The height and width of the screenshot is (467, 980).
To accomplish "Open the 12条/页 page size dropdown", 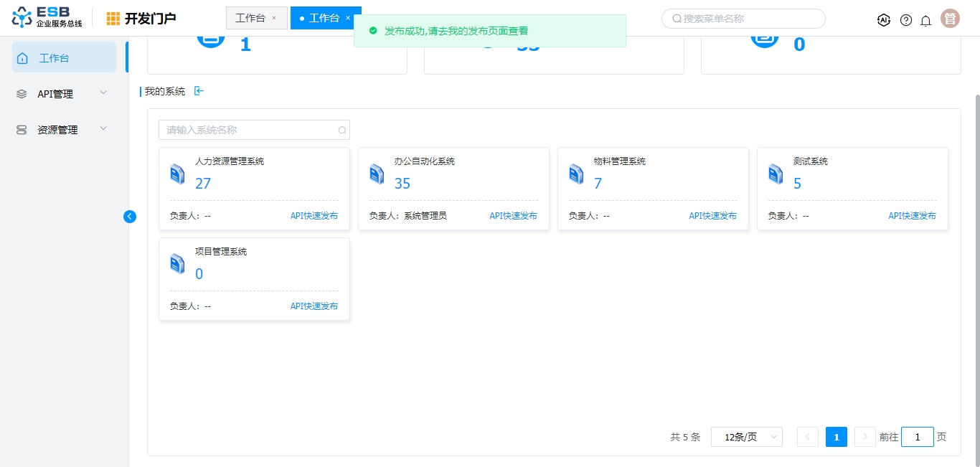I will (x=746, y=437).
